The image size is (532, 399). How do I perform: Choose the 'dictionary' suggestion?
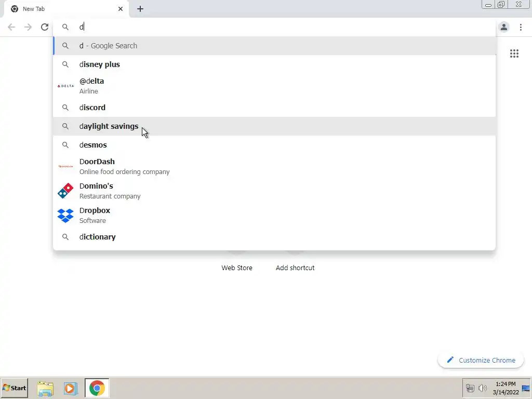pos(274,237)
